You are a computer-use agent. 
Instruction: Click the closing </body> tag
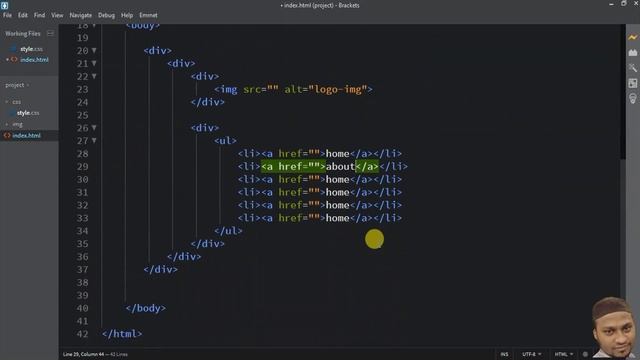(146, 308)
